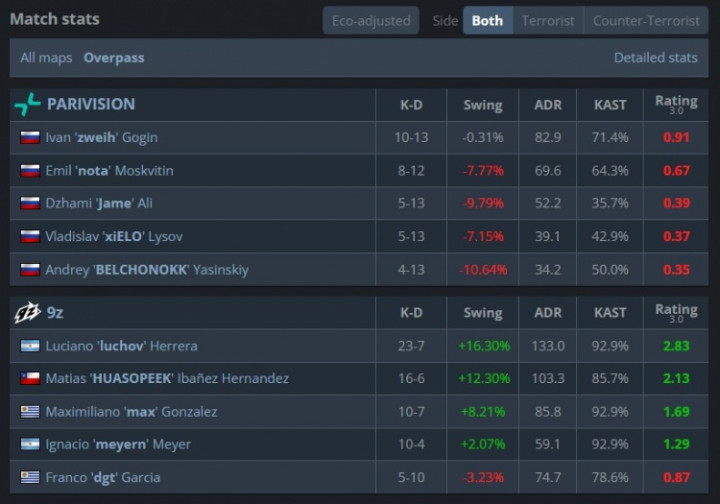Click the 9z team logo icon

[x=28, y=313]
